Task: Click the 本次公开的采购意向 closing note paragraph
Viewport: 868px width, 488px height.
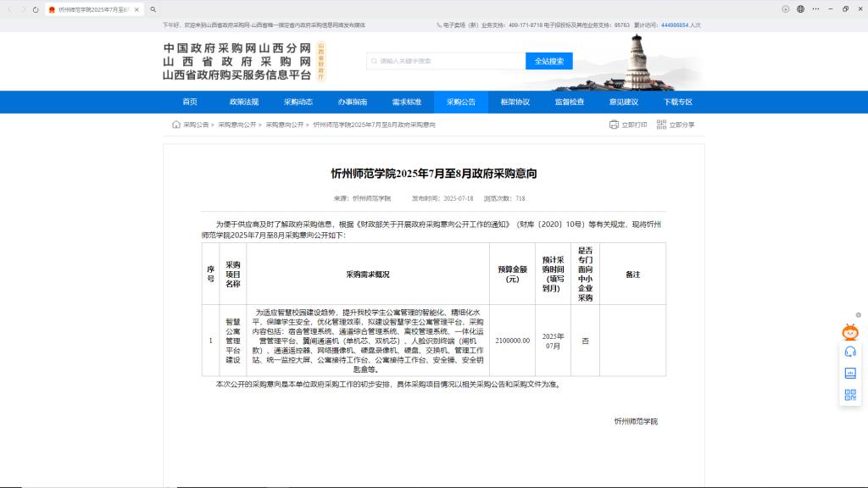Action: tap(388, 384)
